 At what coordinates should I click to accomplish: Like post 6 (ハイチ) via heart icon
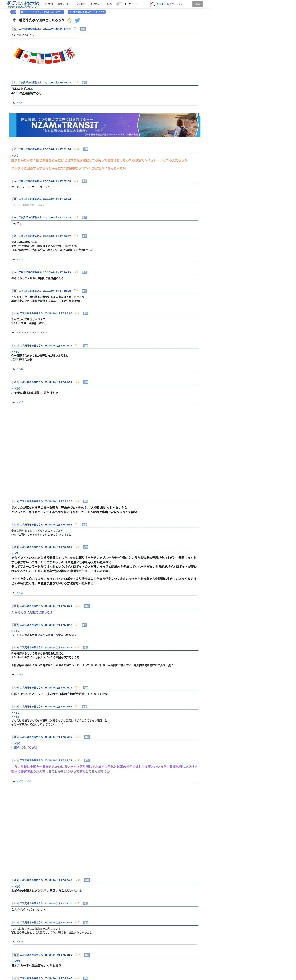(x=75, y=217)
